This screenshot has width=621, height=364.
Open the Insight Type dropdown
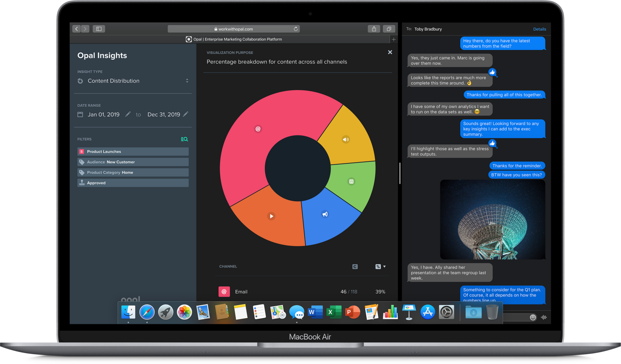click(x=133, y=81)
